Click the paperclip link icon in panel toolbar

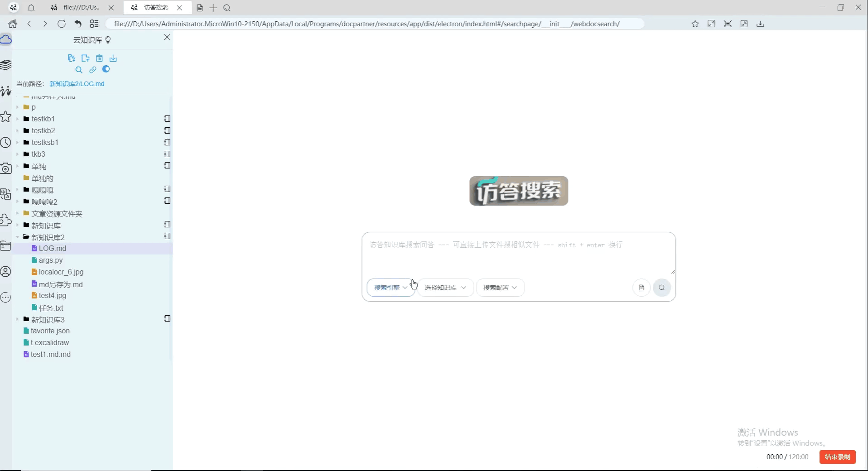click(x=93, y=70)
